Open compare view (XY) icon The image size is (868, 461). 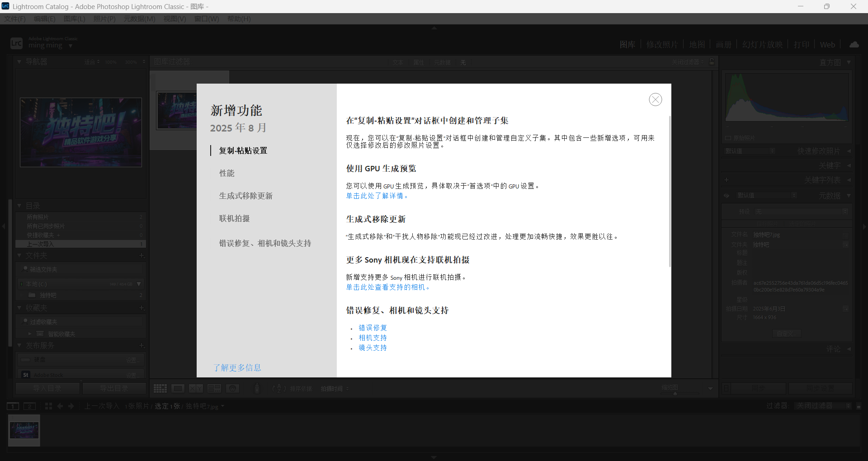tap(196, 389)
